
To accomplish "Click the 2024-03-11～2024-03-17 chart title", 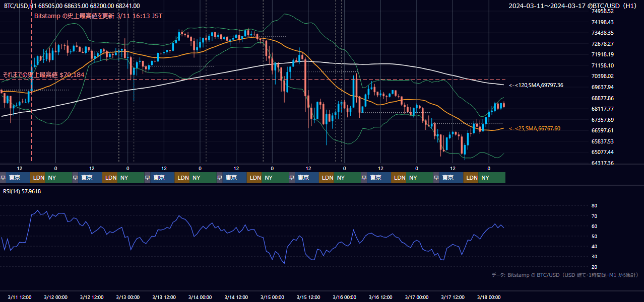I will point(572,6).
